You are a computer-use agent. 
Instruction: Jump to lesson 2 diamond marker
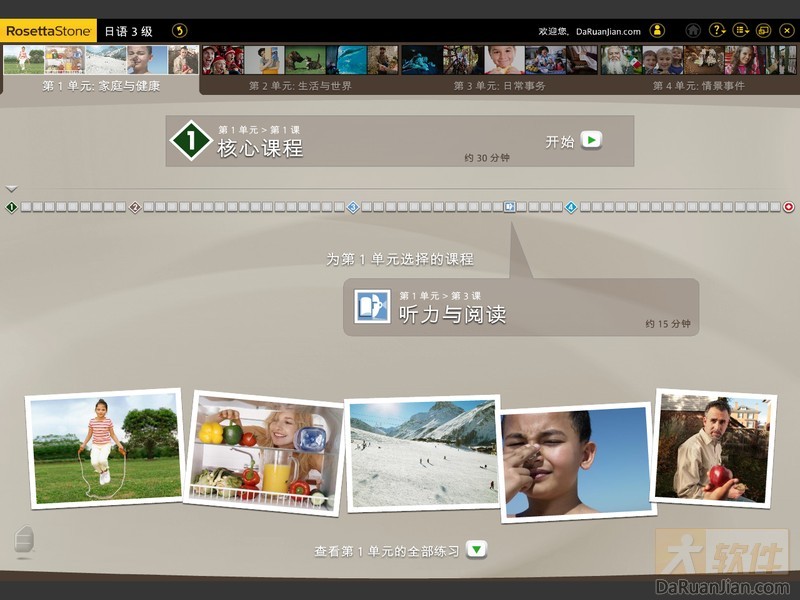coord(135,207)
